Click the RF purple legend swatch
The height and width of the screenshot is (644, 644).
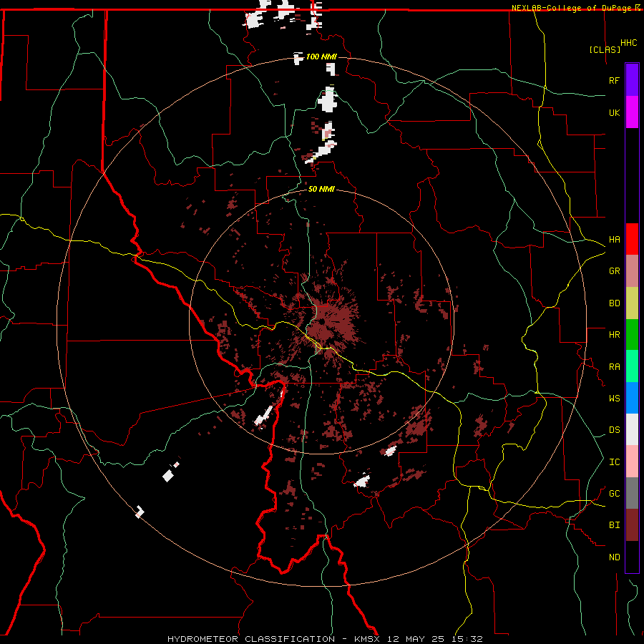click(632, 80)
